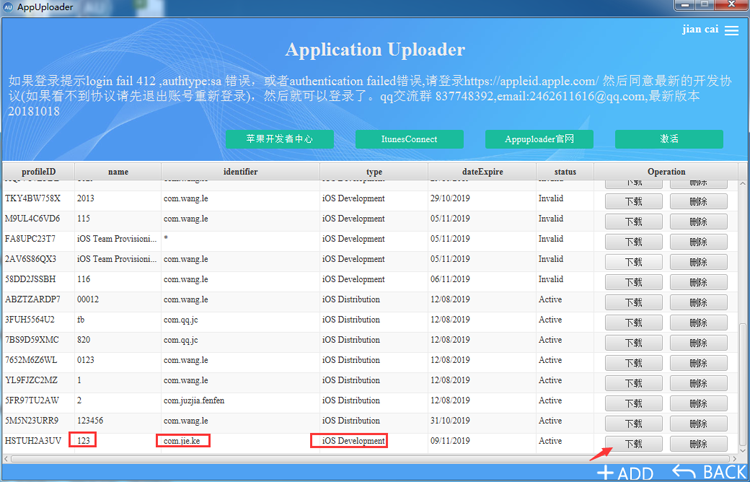Click the horizontal scrollbar right arrow
This screenshot has width=750, height=482.
click(x=735, y=459)
